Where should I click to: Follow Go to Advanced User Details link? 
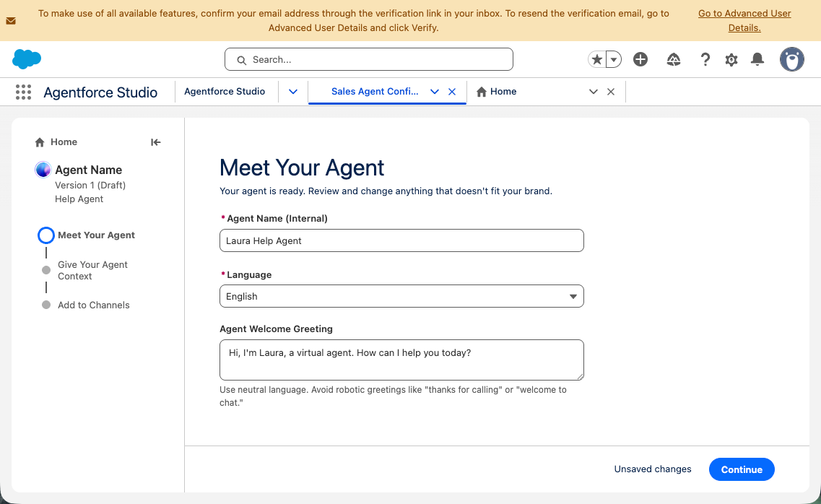click(x=744, y=20)
